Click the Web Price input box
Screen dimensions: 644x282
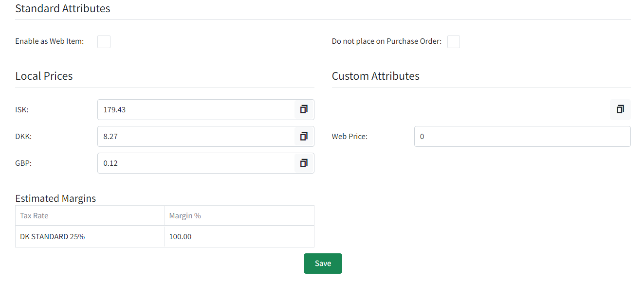pos(522,136)
